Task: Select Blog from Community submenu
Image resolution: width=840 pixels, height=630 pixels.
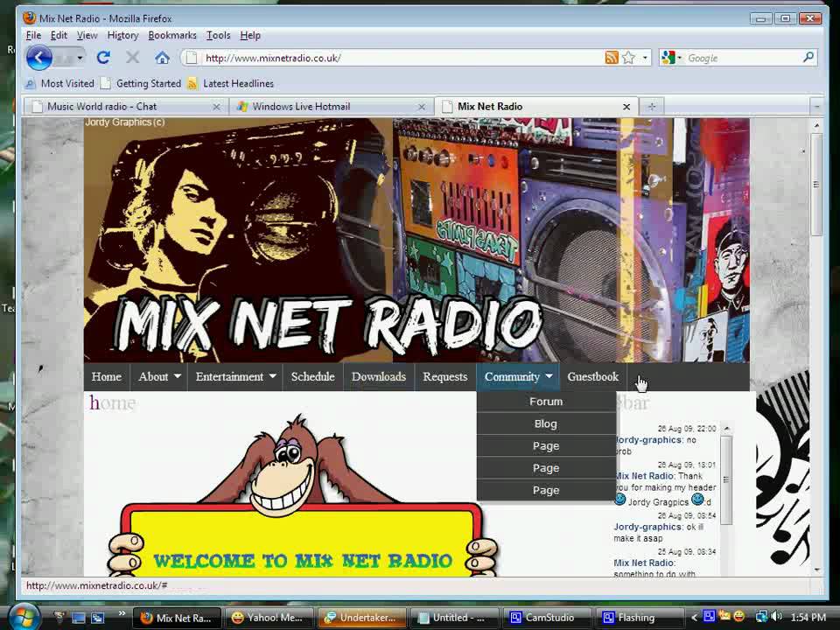Action: coord(546,423)
